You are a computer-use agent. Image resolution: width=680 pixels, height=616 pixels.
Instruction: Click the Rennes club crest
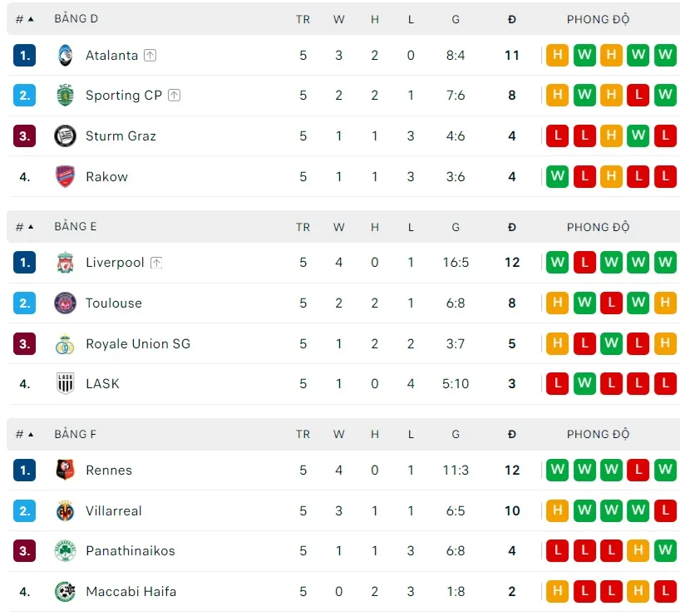click(65, 471)
